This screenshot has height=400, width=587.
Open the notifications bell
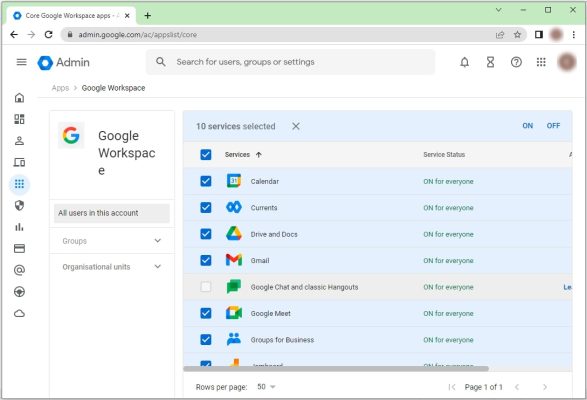(x=464, y=62)
